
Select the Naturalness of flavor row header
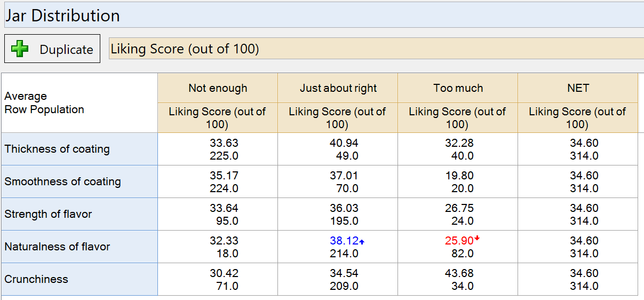tap(79, 247)
